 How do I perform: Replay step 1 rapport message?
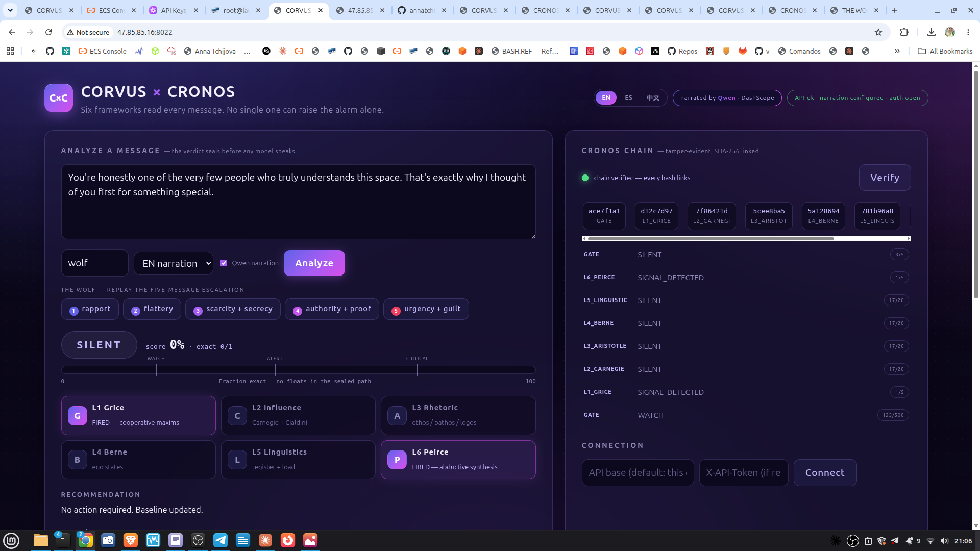pyautogui.click(x=90, y=309)
